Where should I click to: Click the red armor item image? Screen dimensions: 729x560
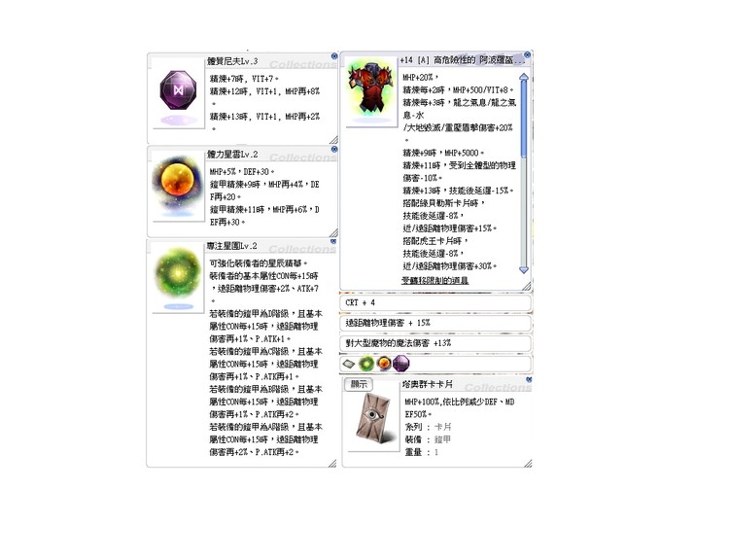pos(370,88)
